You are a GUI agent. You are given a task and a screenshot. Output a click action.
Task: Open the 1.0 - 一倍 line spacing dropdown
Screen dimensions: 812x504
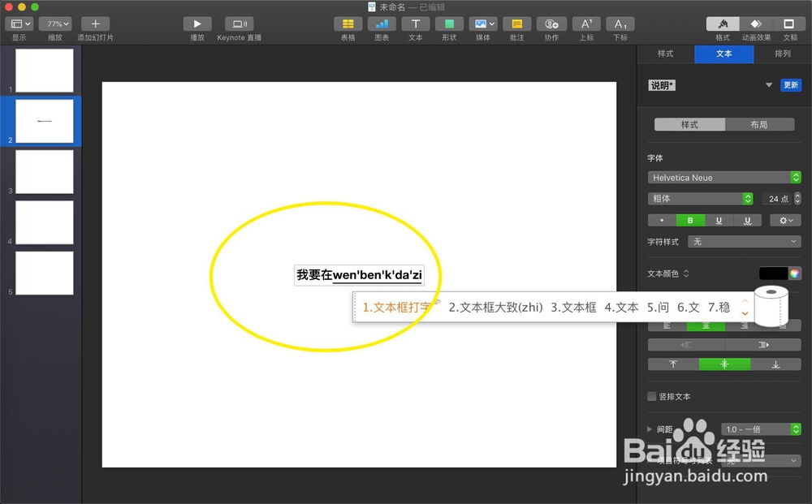[762, 429]
